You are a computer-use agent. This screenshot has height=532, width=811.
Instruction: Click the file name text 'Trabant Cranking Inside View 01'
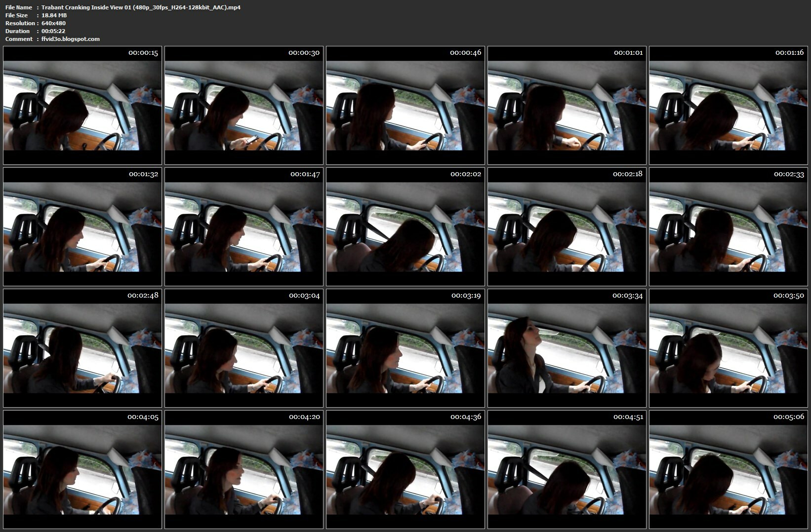86,7
